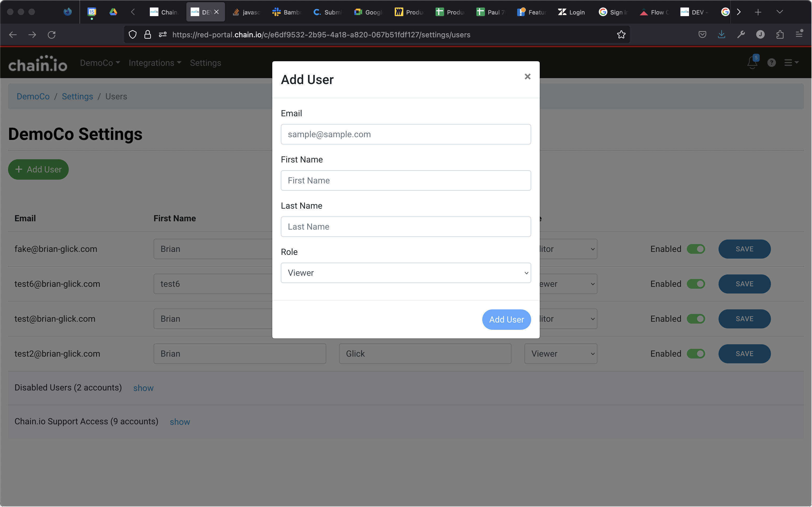Click the Email input field in the dialog
Viewport: 812px width, 507px height.
406,135
